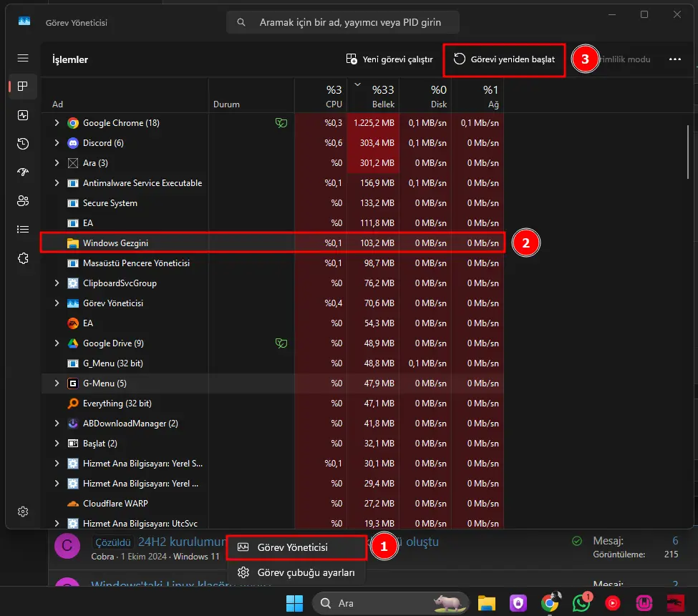Select the Windows Gezgini process row

(273, 243)
